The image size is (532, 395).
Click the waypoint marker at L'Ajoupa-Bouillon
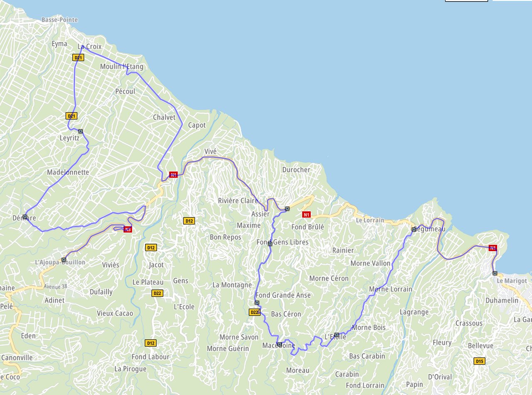click(64, 259)
